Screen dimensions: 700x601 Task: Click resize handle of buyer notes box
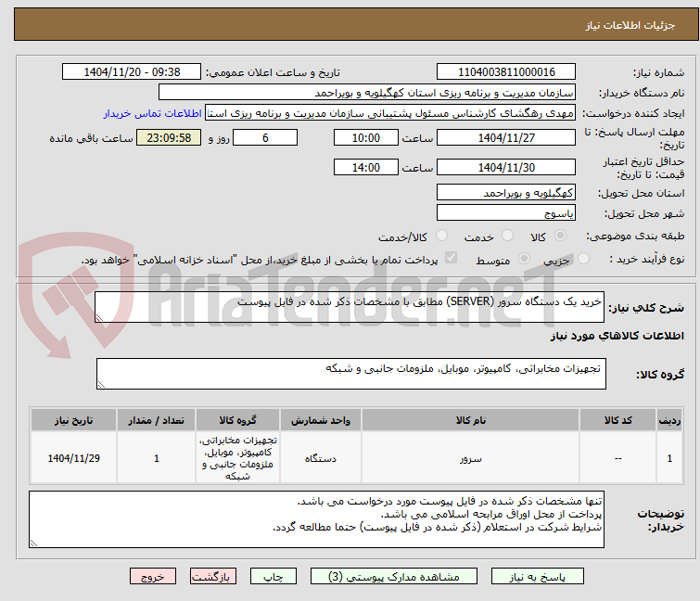(34, 543)
